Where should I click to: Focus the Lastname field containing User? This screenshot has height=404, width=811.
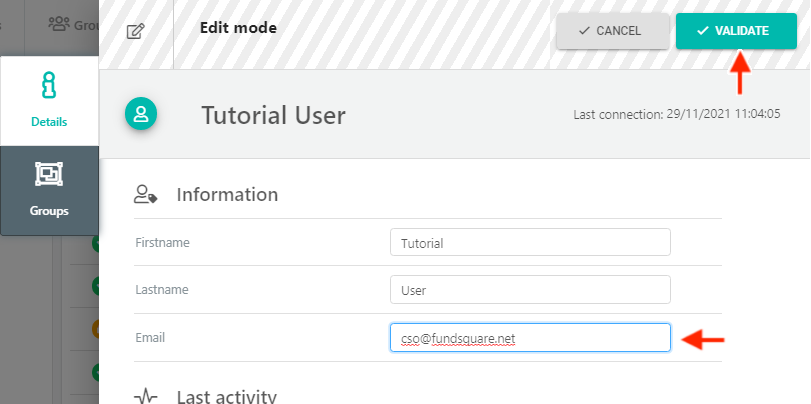pos(530,290)
